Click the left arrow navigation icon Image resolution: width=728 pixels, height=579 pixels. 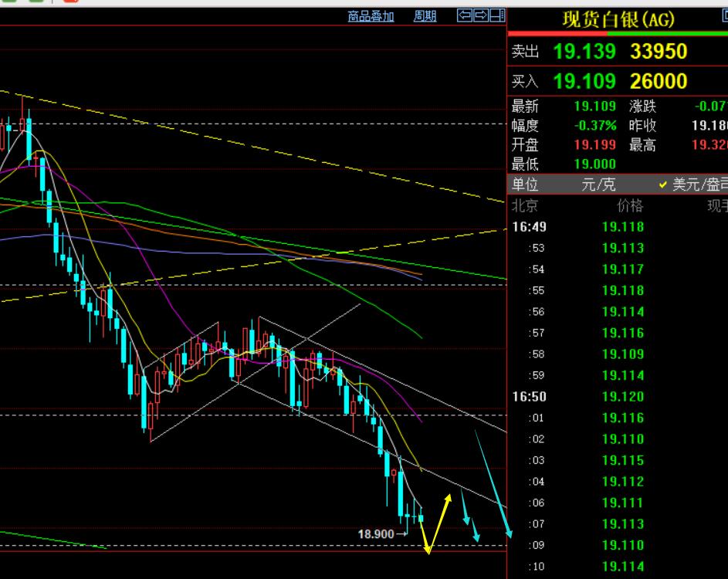click(x=464, y=15)
